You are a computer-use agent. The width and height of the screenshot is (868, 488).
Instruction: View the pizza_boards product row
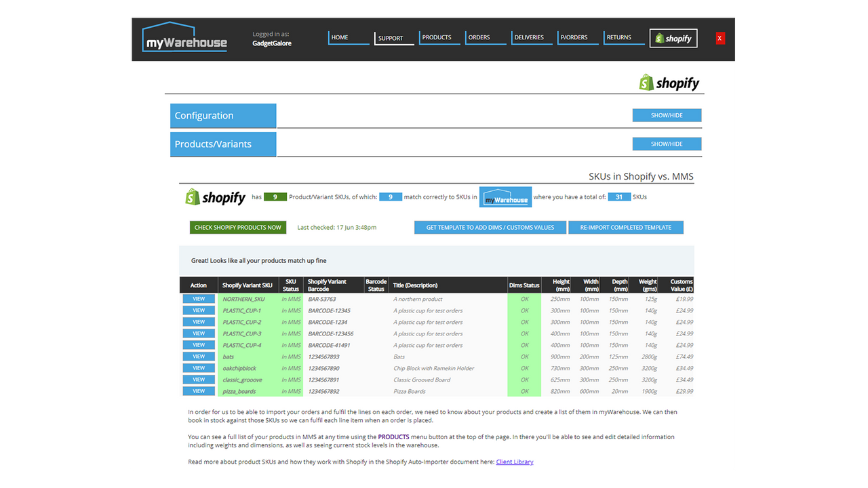point(199,391)
